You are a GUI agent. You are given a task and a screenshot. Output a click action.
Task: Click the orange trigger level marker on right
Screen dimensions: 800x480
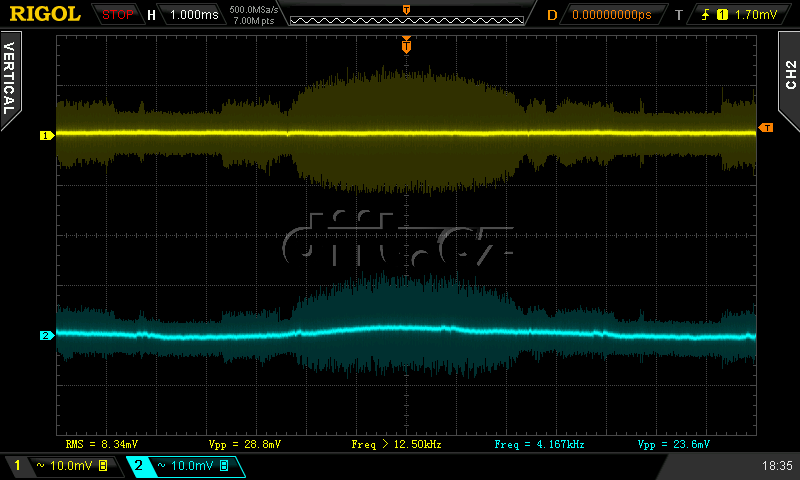coord(765,127)
